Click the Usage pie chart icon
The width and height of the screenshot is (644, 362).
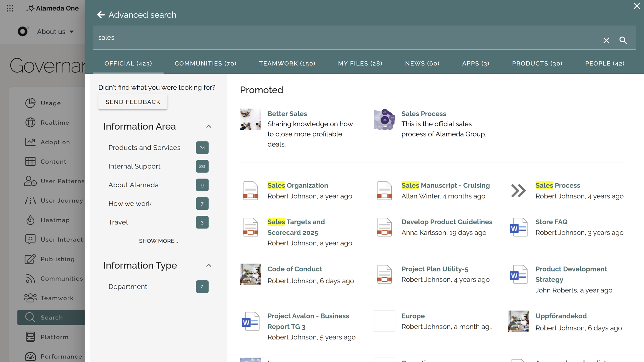(30, 103)
